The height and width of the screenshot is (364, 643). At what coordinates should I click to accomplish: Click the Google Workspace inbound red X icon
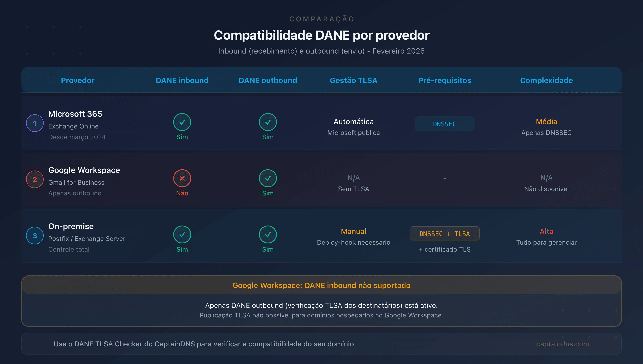point(182,178)
